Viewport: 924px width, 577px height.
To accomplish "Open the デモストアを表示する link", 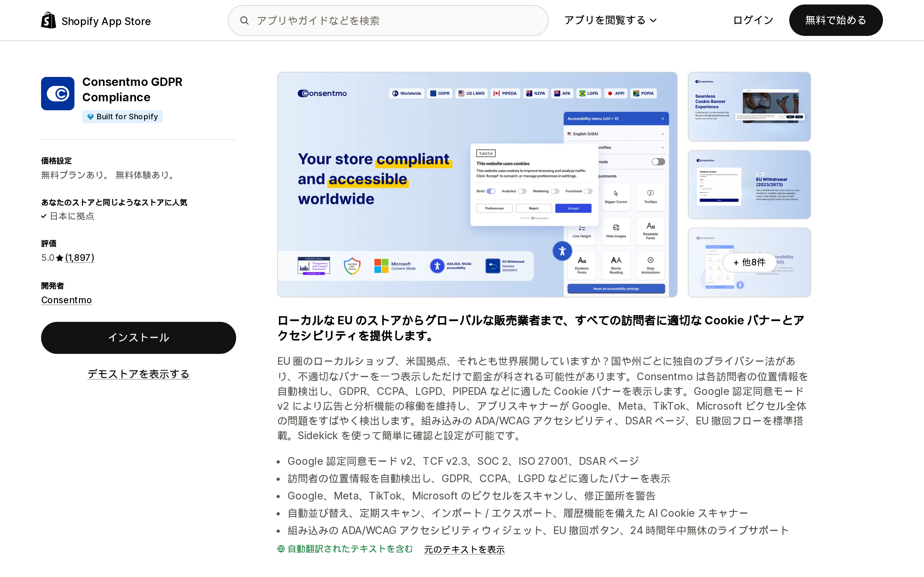I will (139, 374).
